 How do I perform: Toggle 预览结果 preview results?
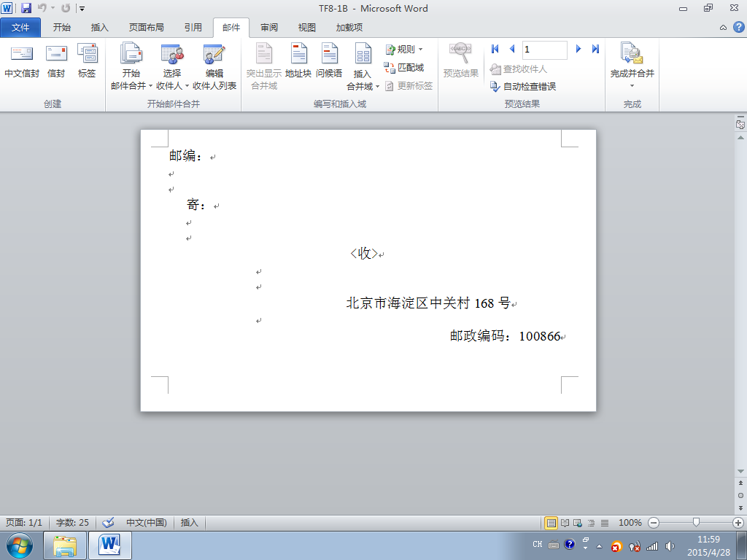tap(461, 61)
